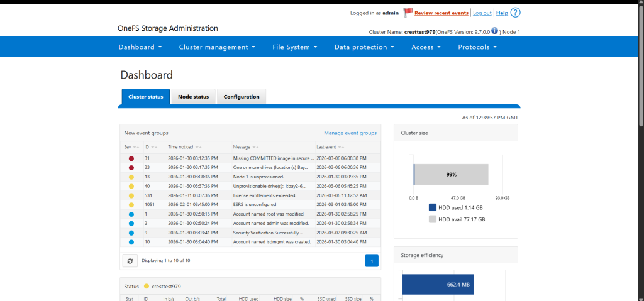Click last event '2026-03-06 11:12:52 AM'

tap(341, 195)
